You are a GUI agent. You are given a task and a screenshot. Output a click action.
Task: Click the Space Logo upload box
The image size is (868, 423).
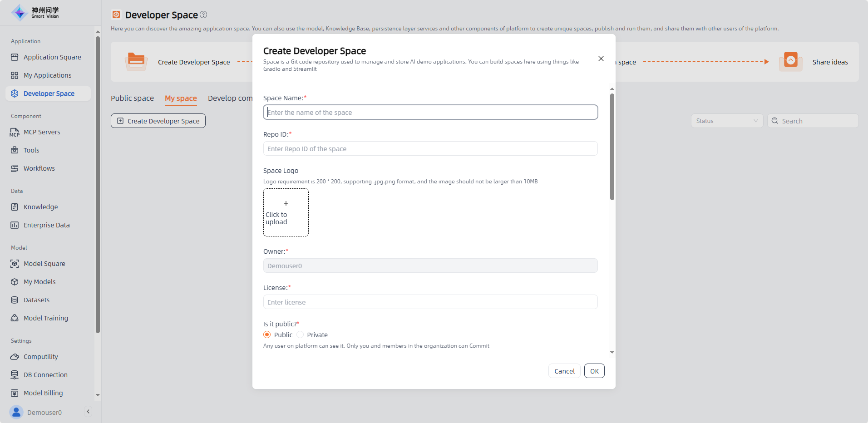pos(286,212)
